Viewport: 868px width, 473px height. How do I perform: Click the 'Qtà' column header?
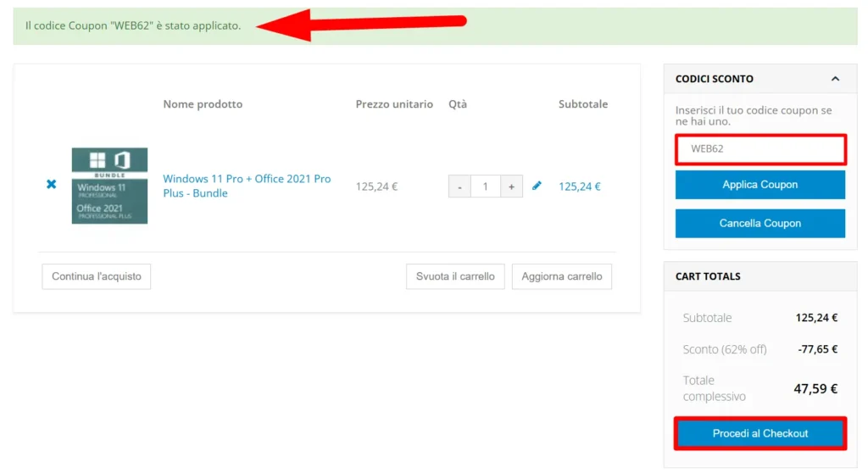[x=458, y=104]
